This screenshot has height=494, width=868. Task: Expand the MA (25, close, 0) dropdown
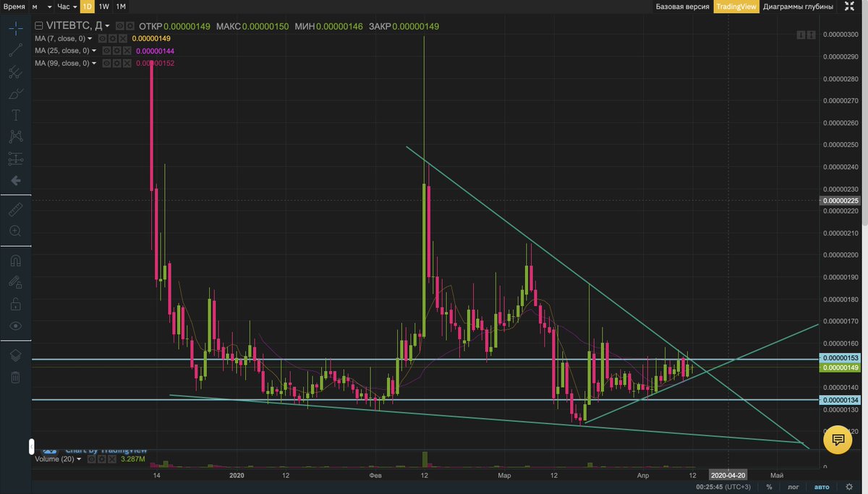point(95,51)
